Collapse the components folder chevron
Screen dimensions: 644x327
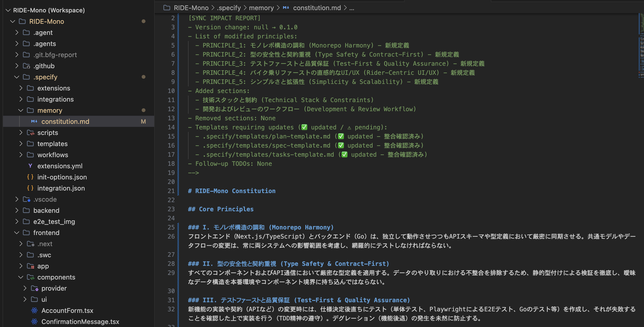[21, 277]
